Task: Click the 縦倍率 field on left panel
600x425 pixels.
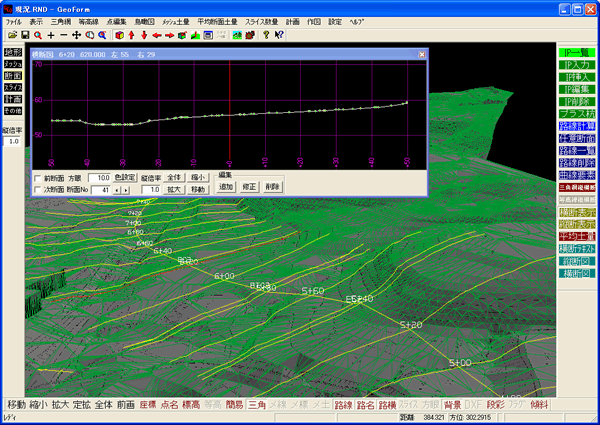Action: coord(12,142)
